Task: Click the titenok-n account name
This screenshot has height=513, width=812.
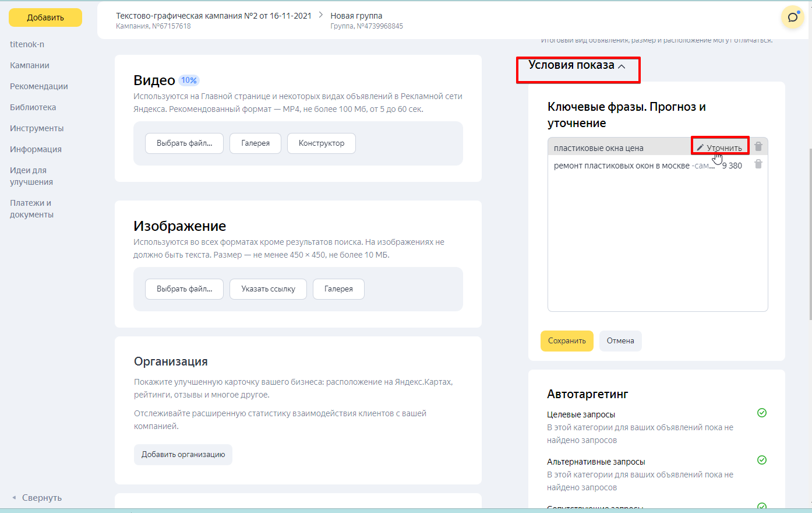Action: click(x=27, y=44)
